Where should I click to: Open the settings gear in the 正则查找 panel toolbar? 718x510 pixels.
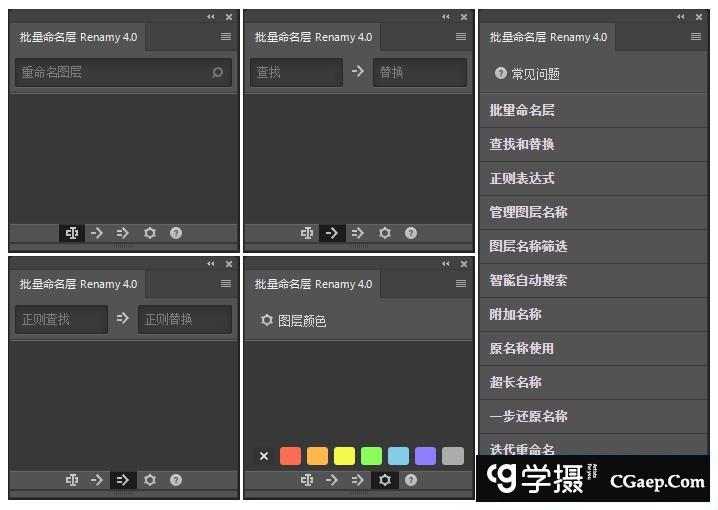150,480
